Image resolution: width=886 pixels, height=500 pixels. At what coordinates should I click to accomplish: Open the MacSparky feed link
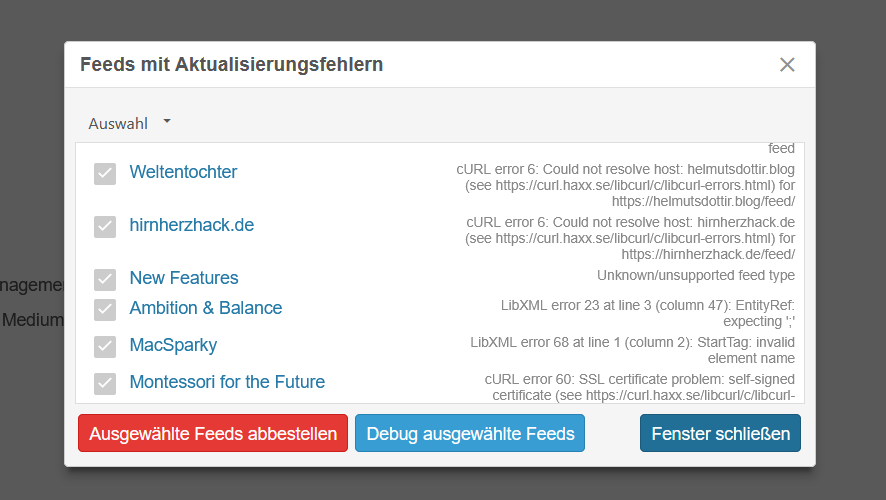[173, 345]
